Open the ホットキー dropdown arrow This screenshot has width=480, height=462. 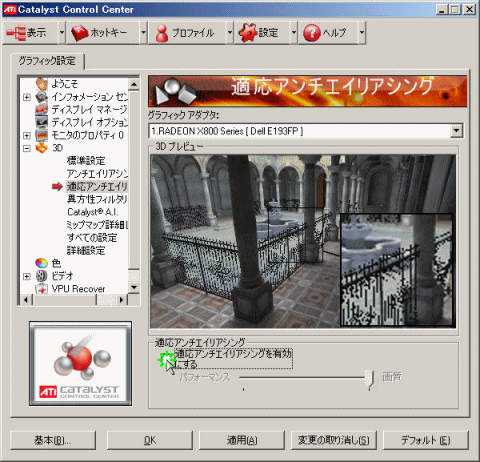[x=143, y=33]
